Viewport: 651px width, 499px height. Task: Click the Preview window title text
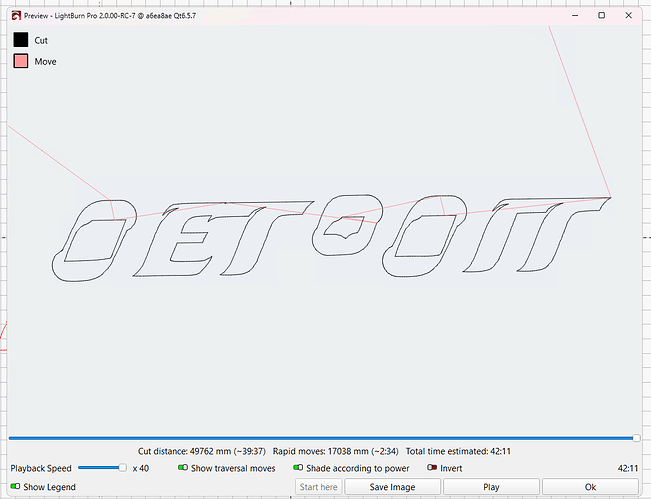[110, 16]
